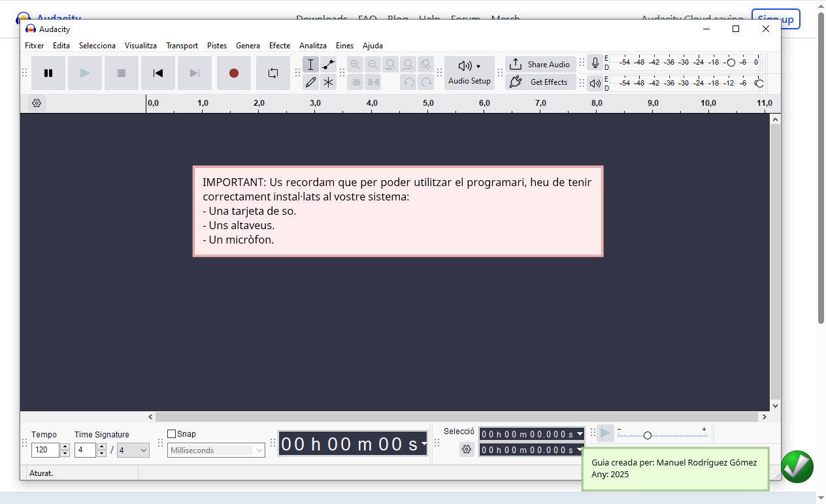Open the time display format arrow
826x504 pixels.
click(x=423, y=444)
